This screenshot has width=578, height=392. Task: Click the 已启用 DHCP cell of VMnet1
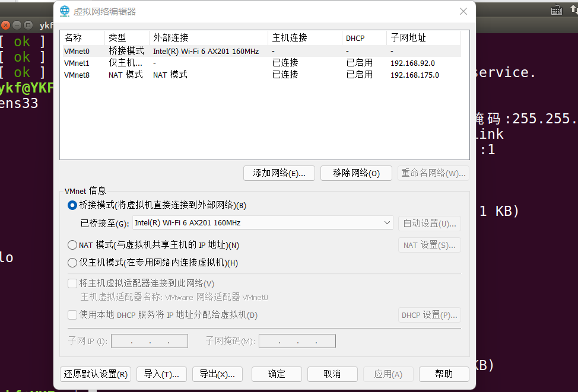[360, 63]
